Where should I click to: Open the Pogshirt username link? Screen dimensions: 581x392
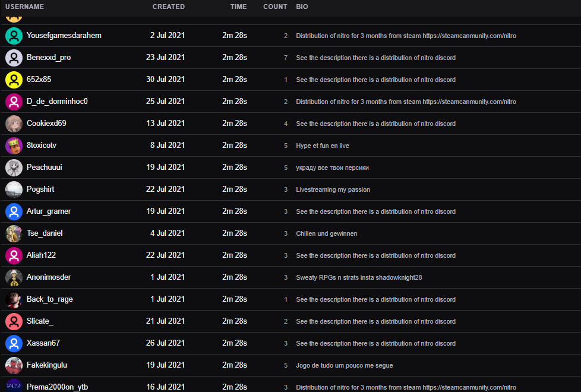click(40, 189)
